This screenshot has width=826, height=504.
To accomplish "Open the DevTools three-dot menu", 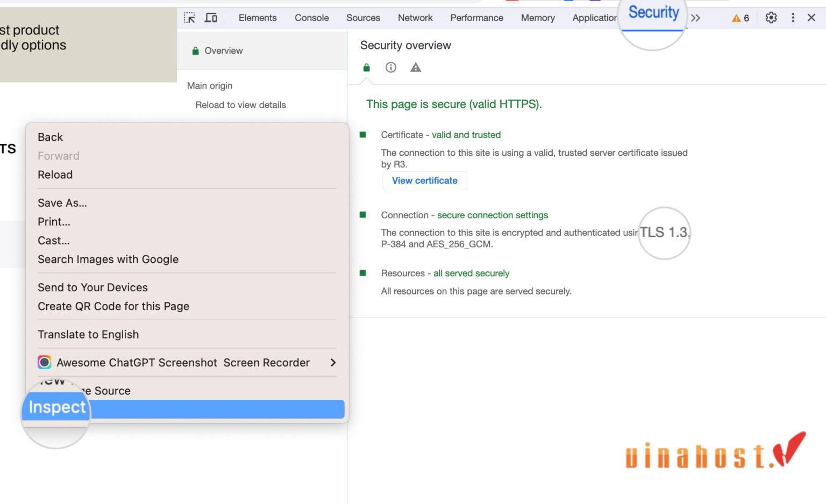I will click(793, 18).
